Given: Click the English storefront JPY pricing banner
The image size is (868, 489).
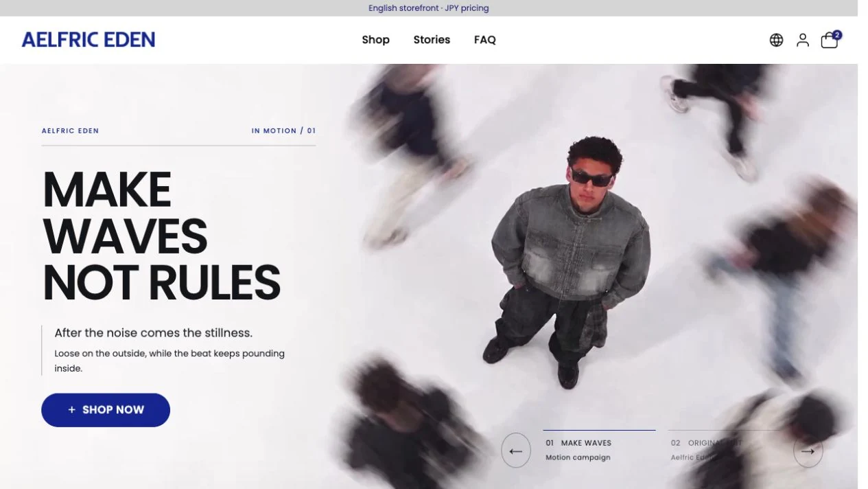Looking at the screenshot, I should tap(429, 8).
